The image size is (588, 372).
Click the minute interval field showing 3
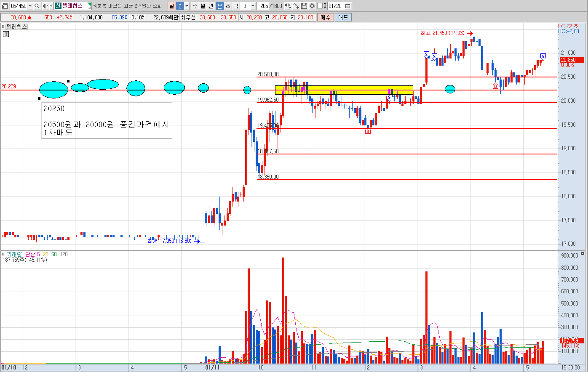[x=245, y=6]
